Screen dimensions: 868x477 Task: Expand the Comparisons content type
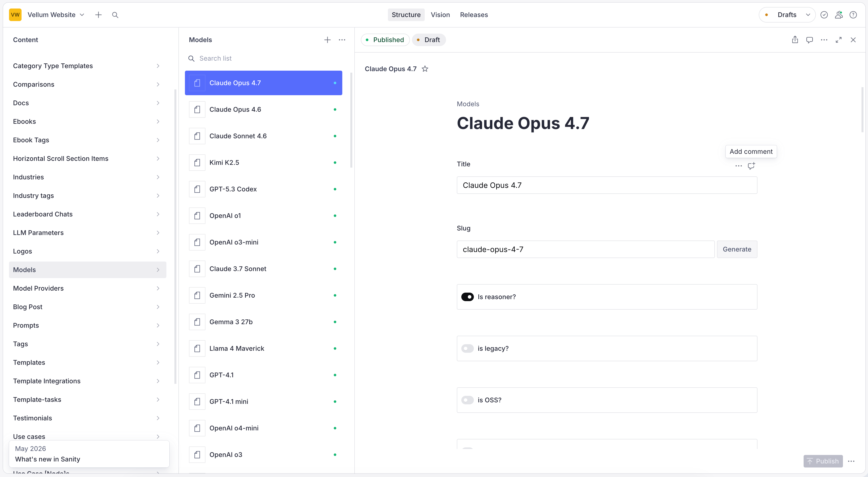(x=88, y=85)
